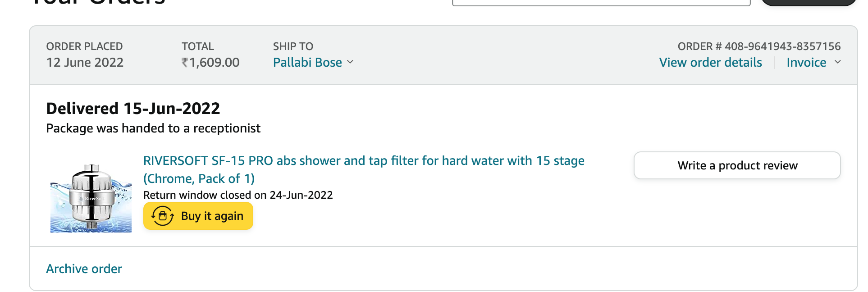Screen dimensions: 868x292
Task: Expand the Invoice dropdown arrow
Action: (x=837, y=62)
